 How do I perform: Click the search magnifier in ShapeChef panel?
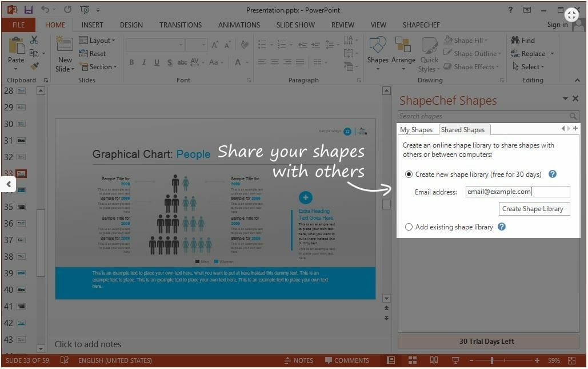(x=573, y=116)
